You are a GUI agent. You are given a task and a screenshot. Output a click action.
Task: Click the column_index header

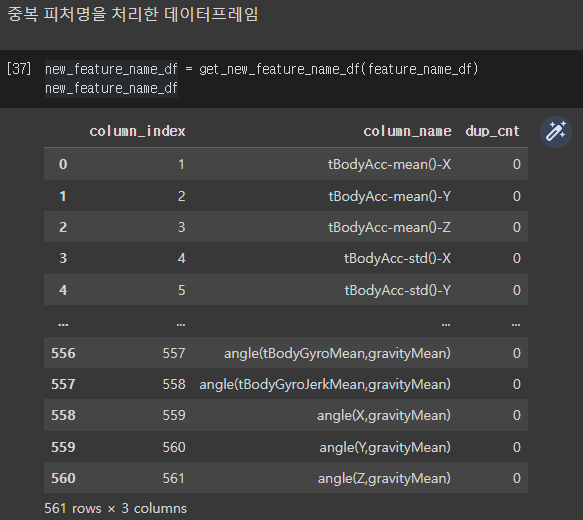click(137, 131)
